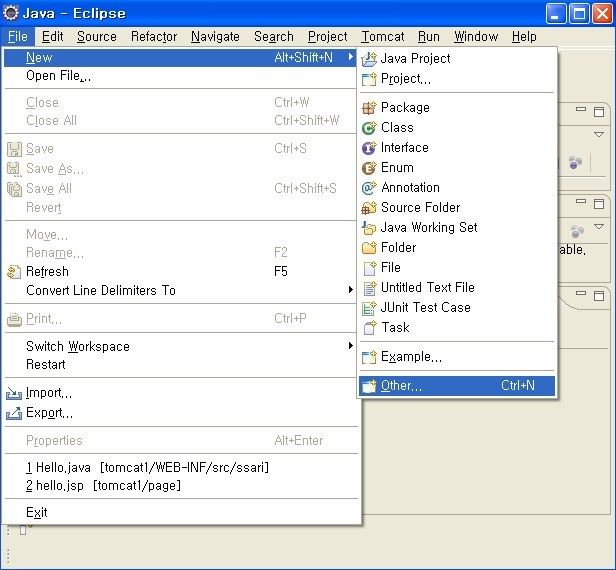Click the Eclipse logo in title bar

pos(11,13)
